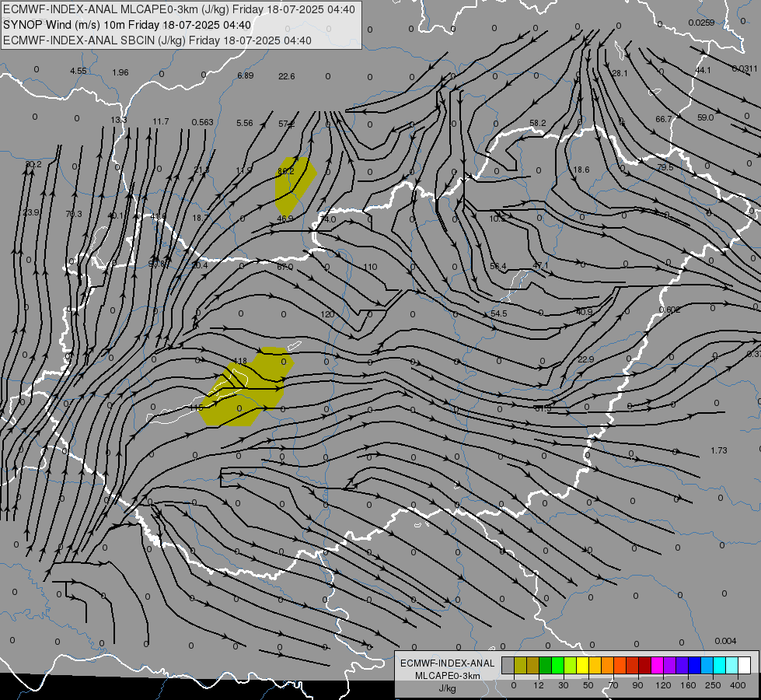This screenshot has height=700, width=761.
Task: Click the map value 56.4
Action: tap(498, 266)
